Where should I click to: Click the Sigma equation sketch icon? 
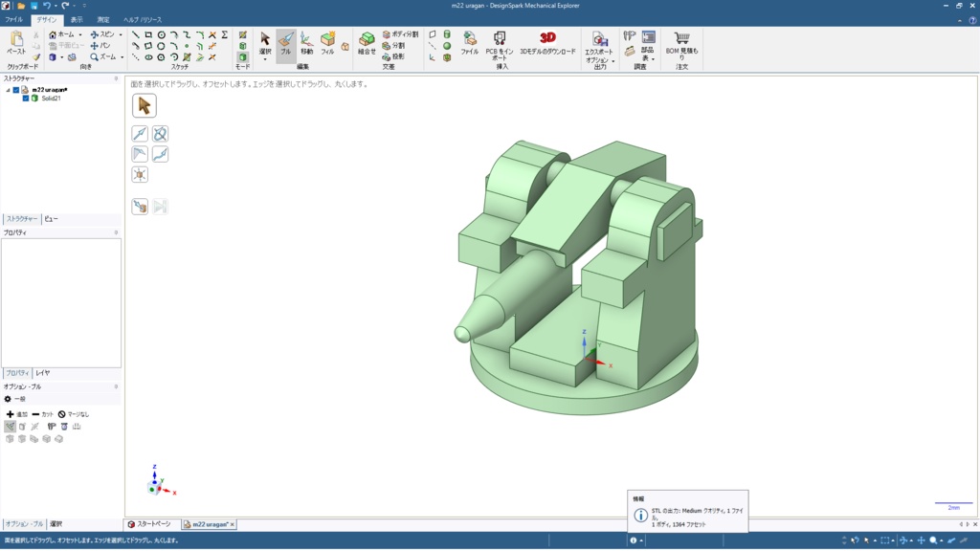click(224, 35)
